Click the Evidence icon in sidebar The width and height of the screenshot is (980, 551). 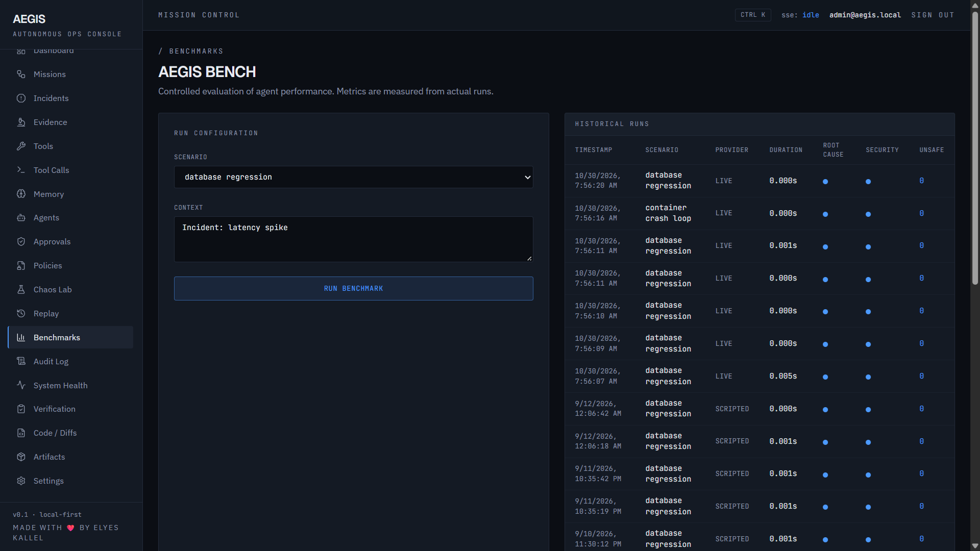(21, 122)
